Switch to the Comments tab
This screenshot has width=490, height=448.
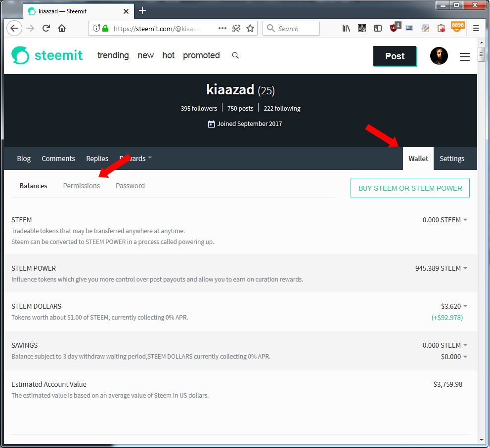pyautogui.click(x=58, y=159)
